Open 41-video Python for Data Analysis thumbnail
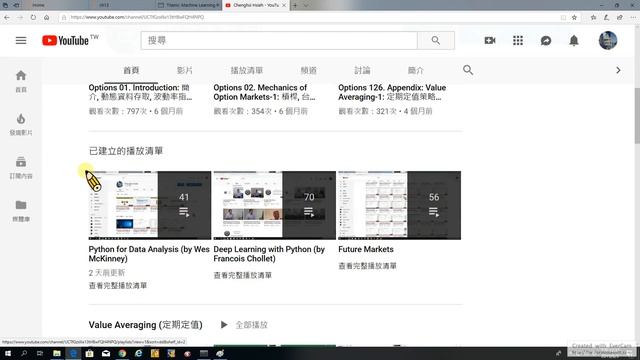 click(x=150, y=205)
